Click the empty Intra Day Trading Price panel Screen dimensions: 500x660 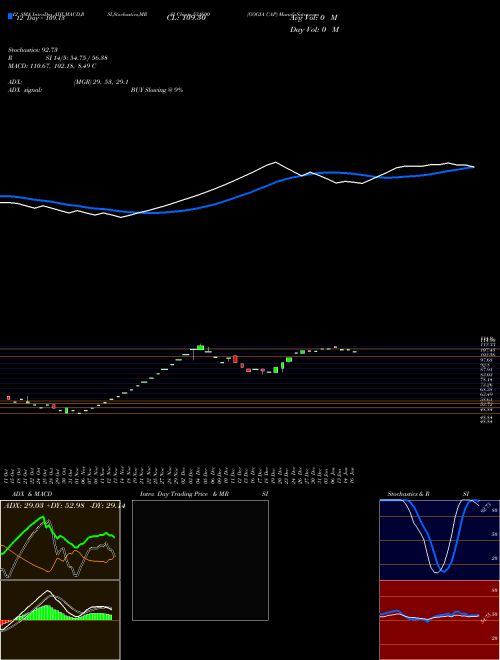tap(200, 560)
